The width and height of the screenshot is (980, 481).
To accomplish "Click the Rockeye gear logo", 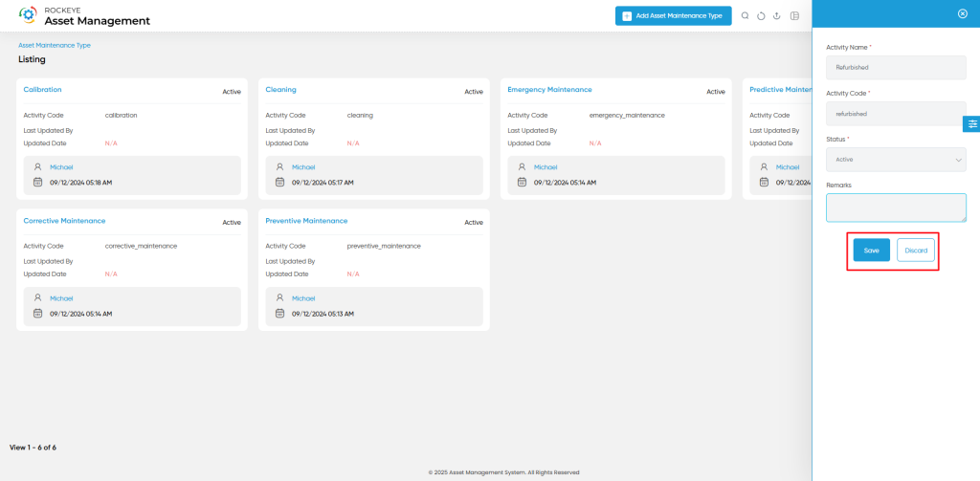I will [x=29, y=15].
